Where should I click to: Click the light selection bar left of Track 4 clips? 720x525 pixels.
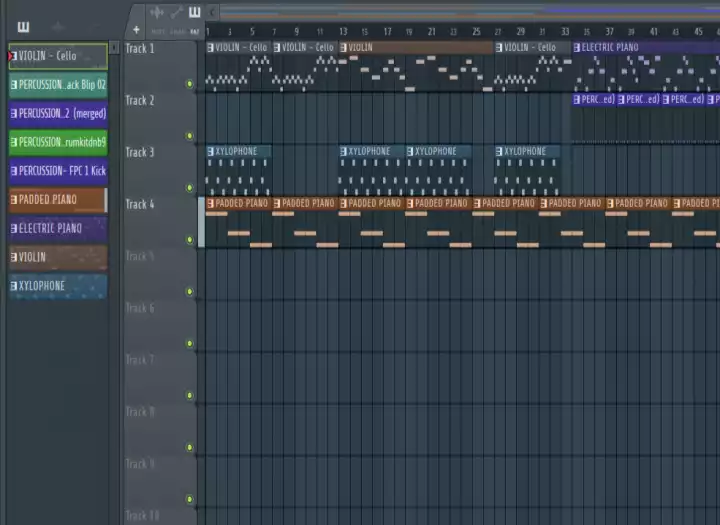point(201,223)
